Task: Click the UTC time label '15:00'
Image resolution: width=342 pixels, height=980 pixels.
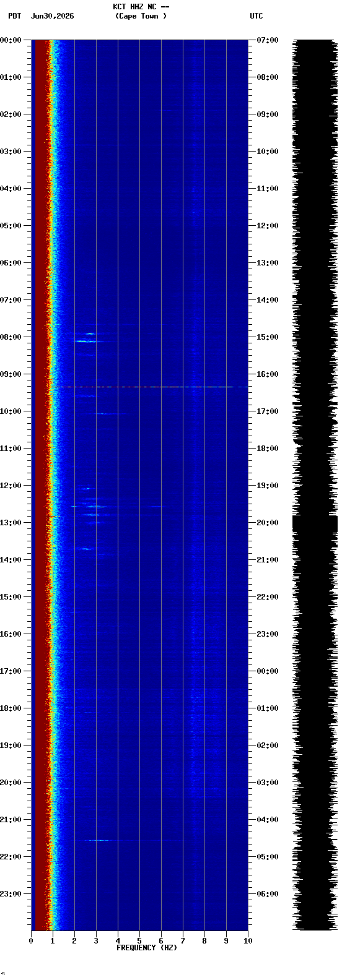Action: pyautogui.click(x=268, y=337)
